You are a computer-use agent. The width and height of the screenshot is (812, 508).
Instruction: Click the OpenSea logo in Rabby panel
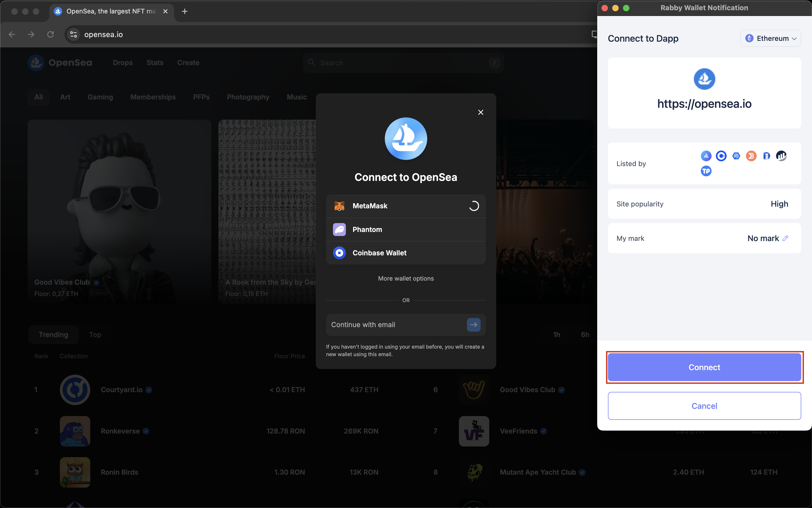pyautogui.click(x=704, y=79)
